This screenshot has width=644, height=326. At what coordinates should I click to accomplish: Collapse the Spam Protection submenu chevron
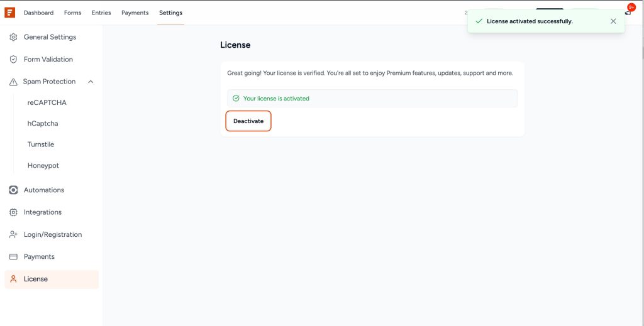tap(91, 82)
